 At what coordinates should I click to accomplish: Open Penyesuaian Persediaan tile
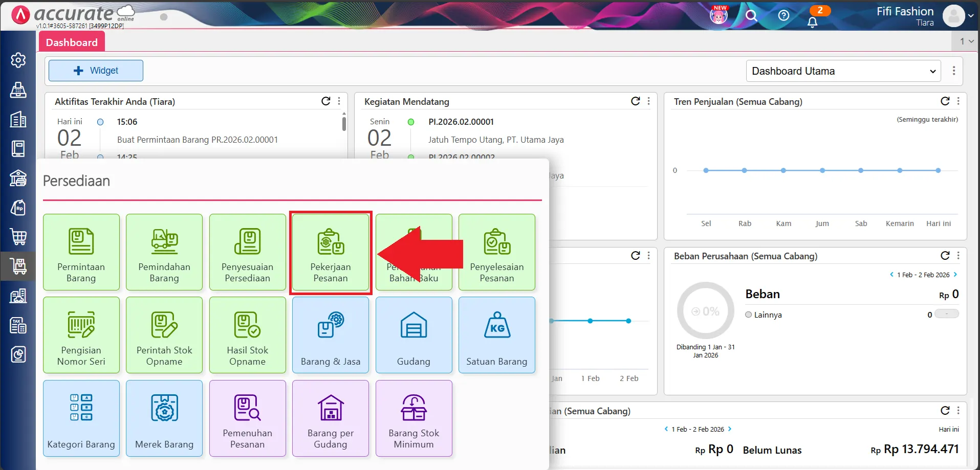click(x=247, y=253)
